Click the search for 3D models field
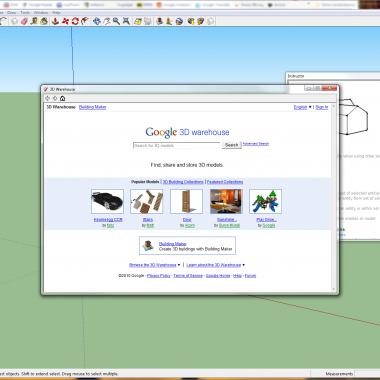This screenshot has height=380, width=380. point(177,145)
